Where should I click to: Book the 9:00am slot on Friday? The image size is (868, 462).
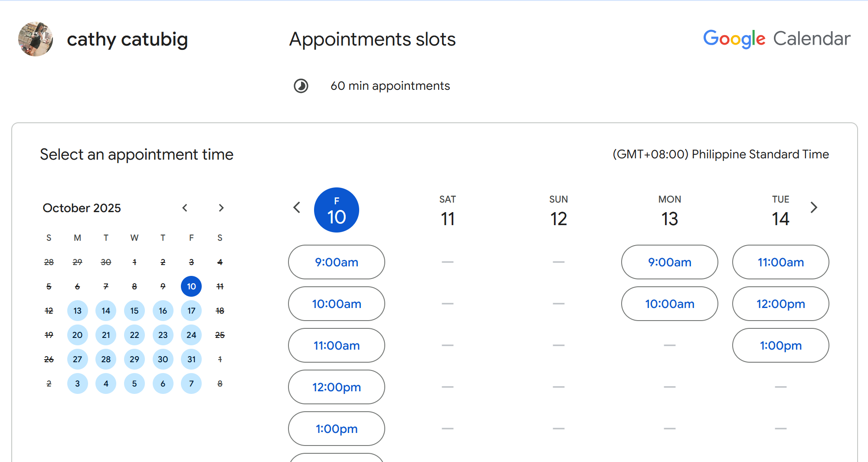click(x=337, y=262)
